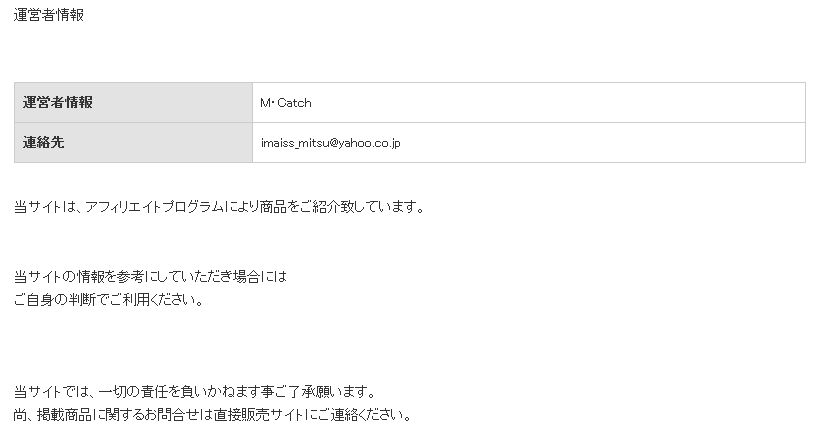The image size is (816, 439).
Task: Click the word 商品 in the affiliate sentence
Action: click(273, 207)
